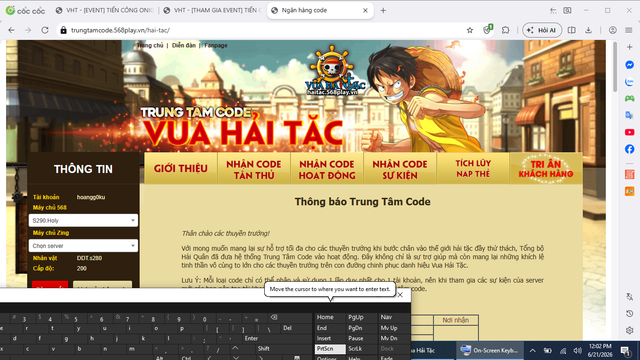This screenshot has height=360, width=640.
Task: Click the address bar URL field
Action: pyautogui.click(x=261, y=30)
